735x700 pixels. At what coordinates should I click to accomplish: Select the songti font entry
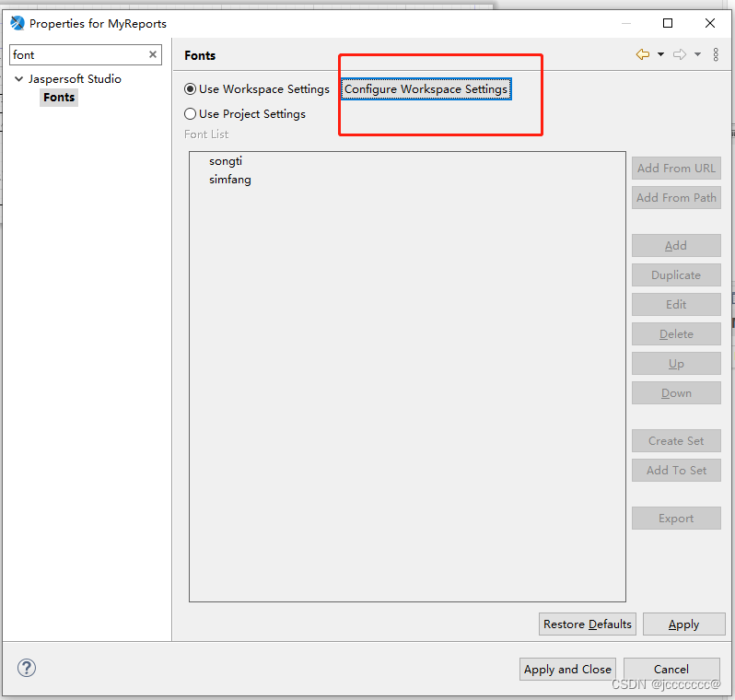(226, 161)
